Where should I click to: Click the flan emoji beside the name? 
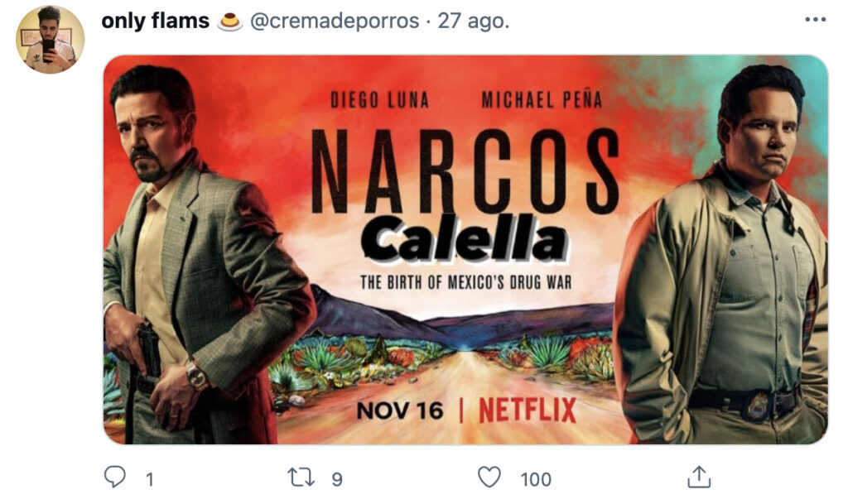230,22
